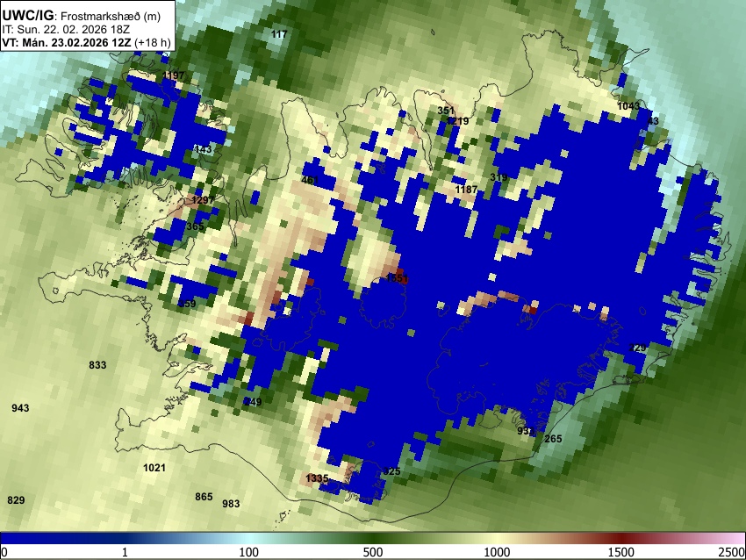Screen dimensions: 746x560
Task: Click the map value 1043
Action: (x=628, y=106)
